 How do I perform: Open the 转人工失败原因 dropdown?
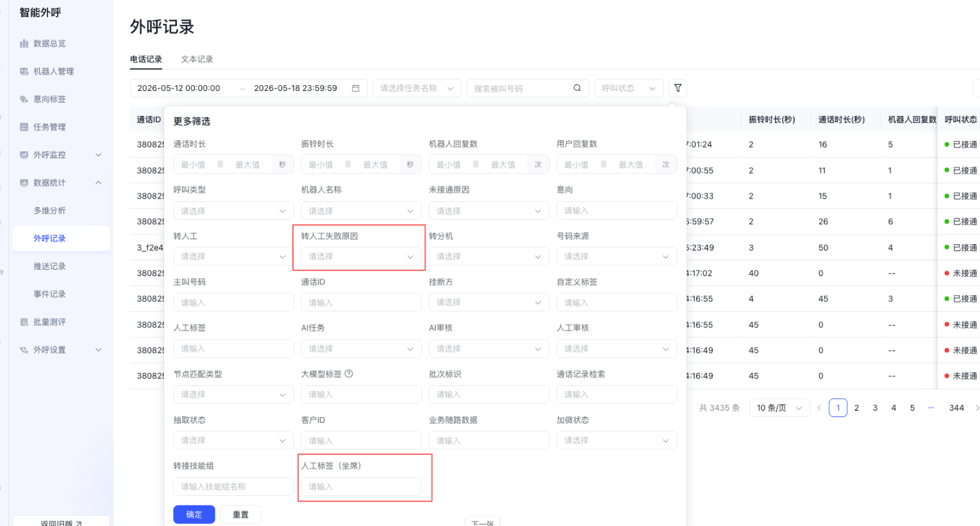(x=361, y=256)
